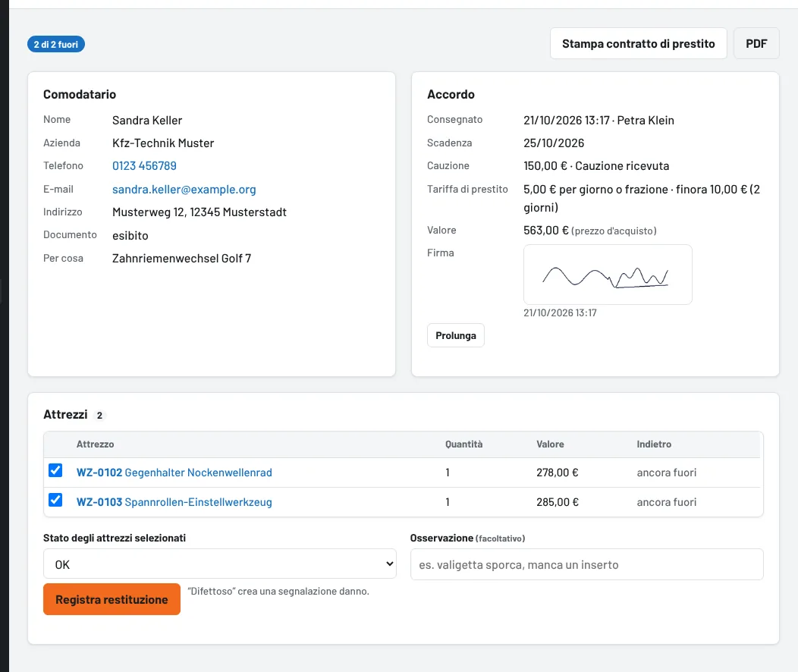Click the Prolunga button
Screen dimensions: 798x672
click(455, 336)
